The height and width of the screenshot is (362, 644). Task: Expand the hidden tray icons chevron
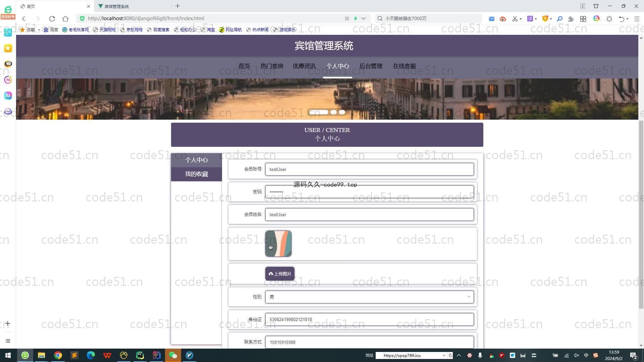tap(459, 355)
